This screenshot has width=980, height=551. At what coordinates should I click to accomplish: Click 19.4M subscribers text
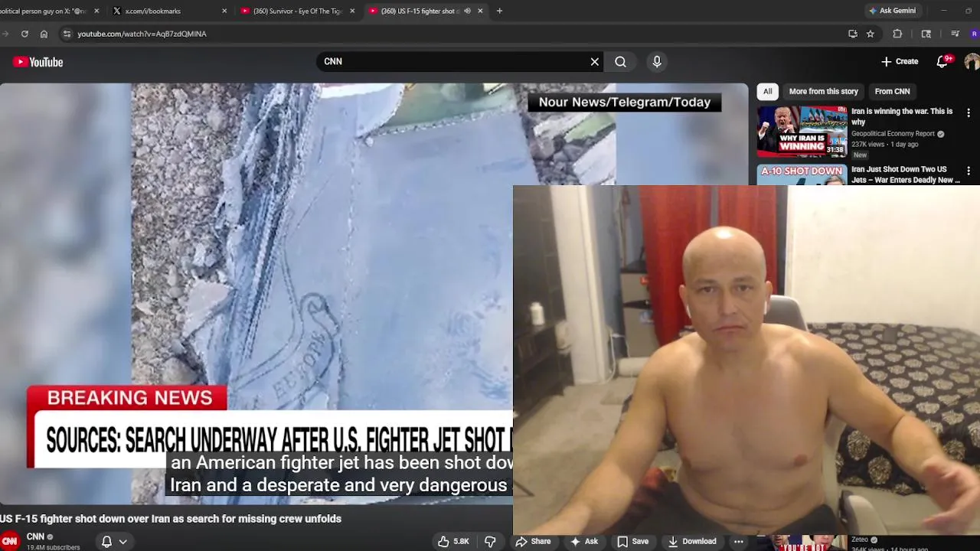point(53,547)
